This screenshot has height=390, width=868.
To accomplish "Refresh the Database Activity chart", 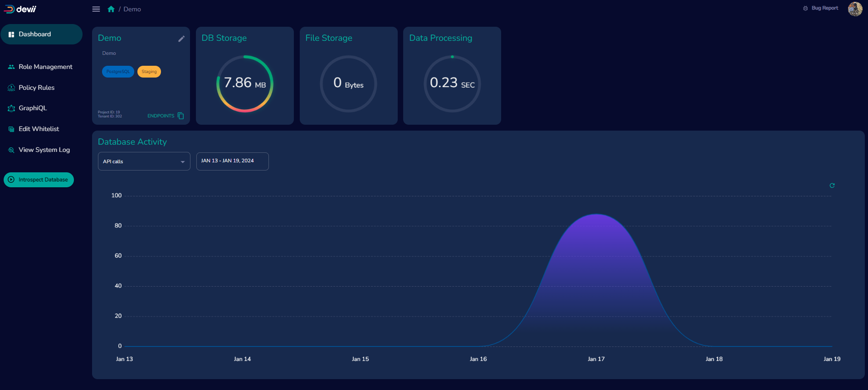I will point(832,185).
